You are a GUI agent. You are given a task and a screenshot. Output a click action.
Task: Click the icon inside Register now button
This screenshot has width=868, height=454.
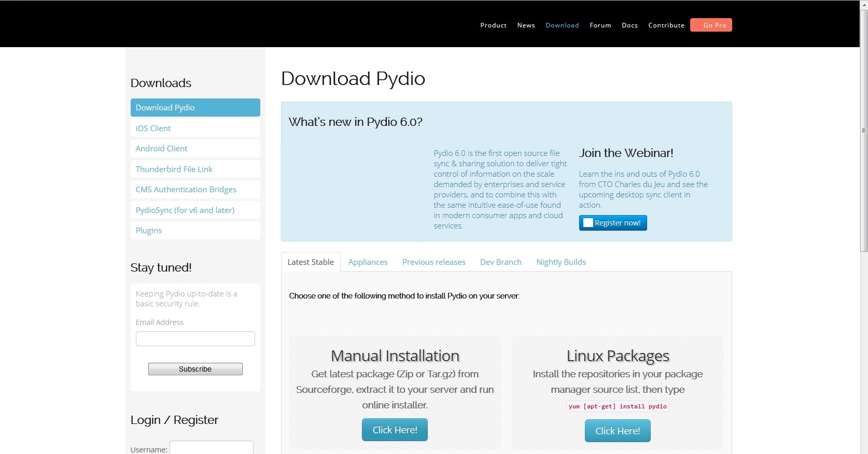(588, 223)
